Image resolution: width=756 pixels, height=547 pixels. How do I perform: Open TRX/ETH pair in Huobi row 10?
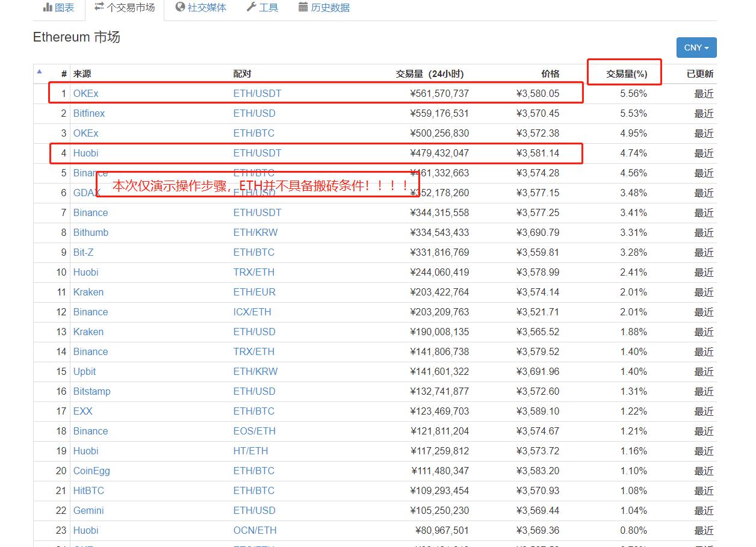253,272
